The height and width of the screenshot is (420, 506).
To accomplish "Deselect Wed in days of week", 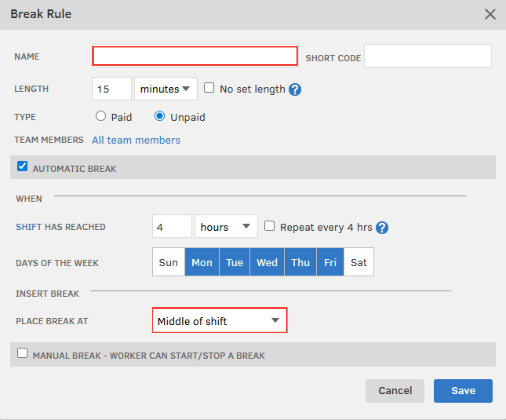I will point(267,262).
